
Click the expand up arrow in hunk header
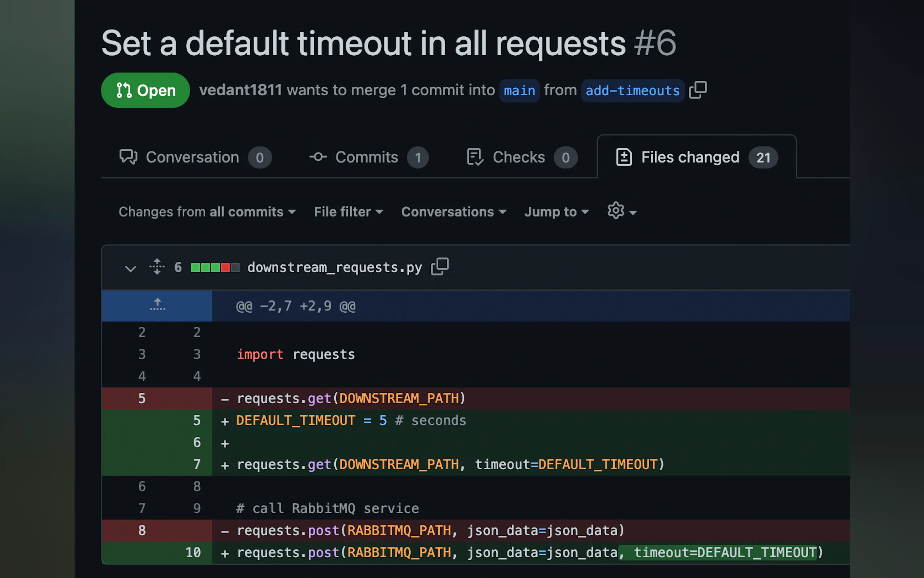[157, 305]
